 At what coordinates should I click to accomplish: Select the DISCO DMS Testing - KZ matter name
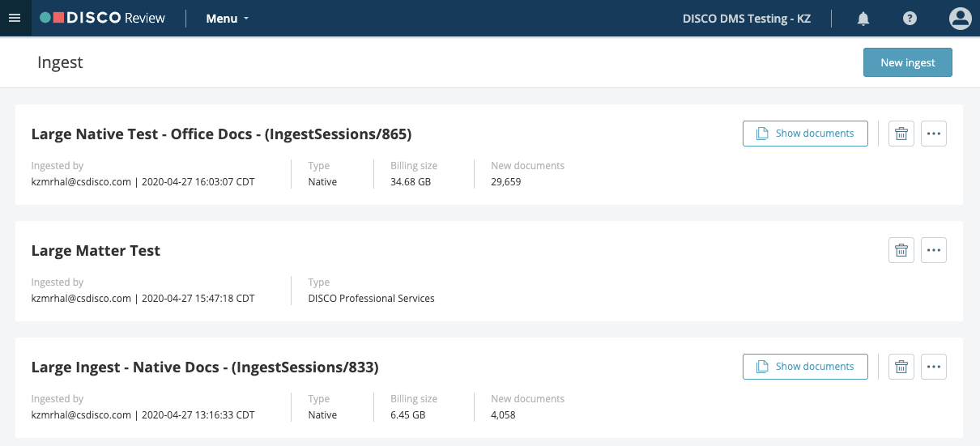747,18
